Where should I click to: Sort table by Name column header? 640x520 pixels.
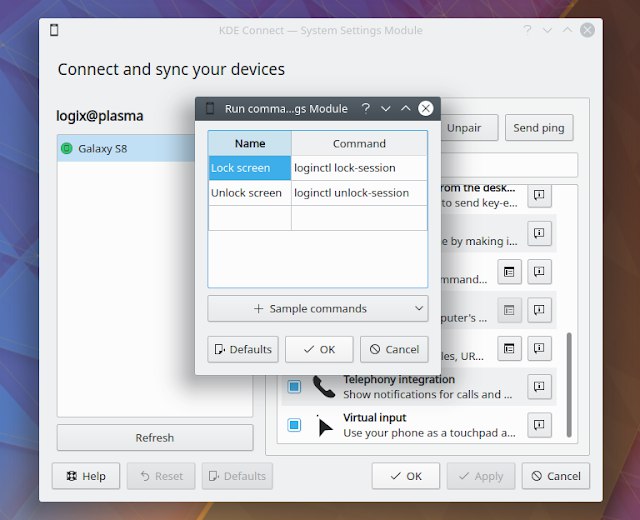(250, 143)
